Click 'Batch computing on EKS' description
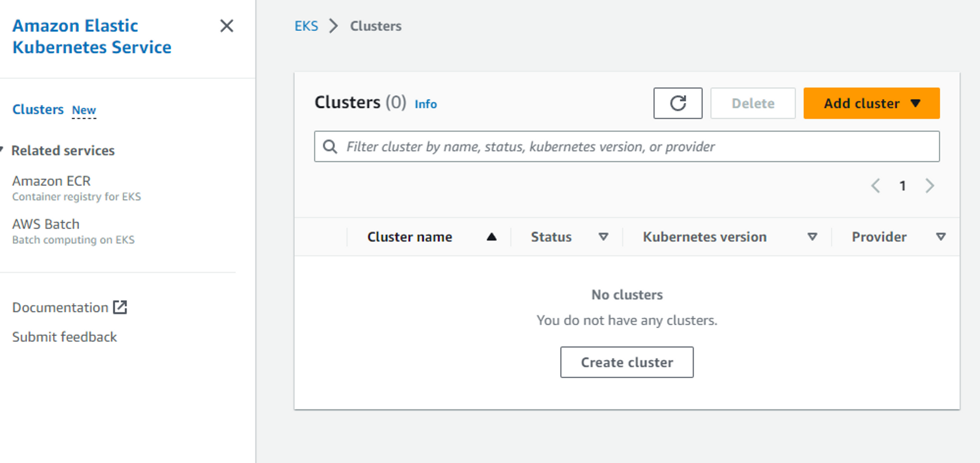Image resolution: width=980 pixels, height=463 pixels. point(73,240)
